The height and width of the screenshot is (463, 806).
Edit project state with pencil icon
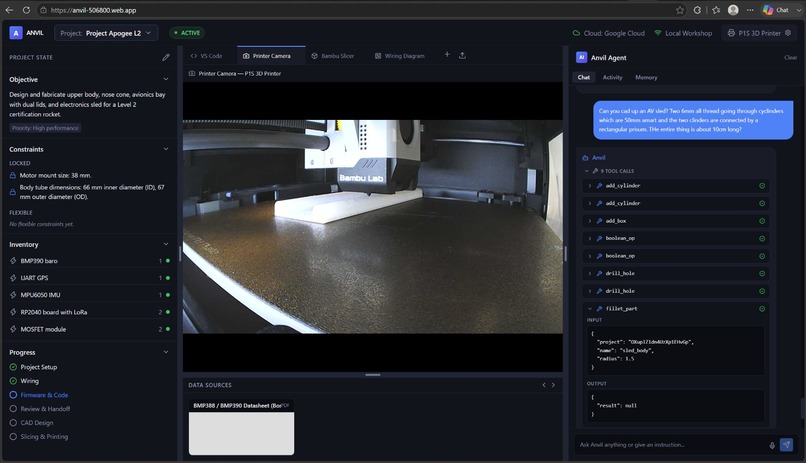(166, 58)
